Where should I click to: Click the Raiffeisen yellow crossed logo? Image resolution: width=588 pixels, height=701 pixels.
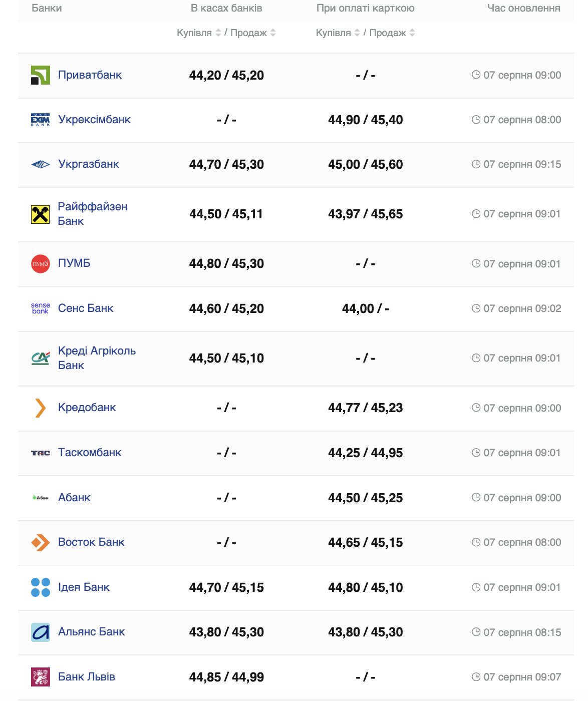(41, 214)
